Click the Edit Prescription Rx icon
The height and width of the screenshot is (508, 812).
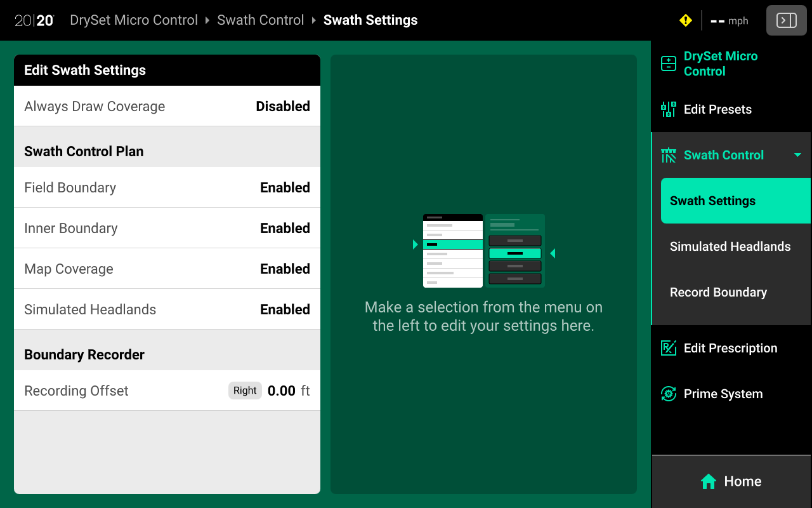[669, 348]
